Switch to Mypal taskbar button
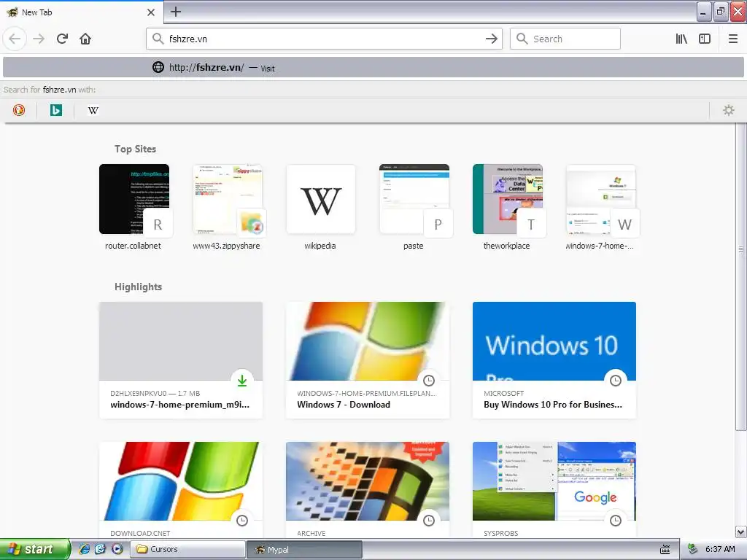 (x=304, y=549)
